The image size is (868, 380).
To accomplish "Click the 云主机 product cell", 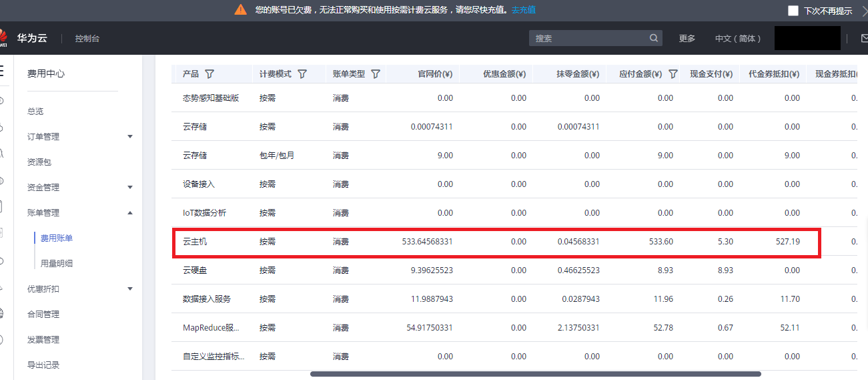I will (x=195, y=242).
